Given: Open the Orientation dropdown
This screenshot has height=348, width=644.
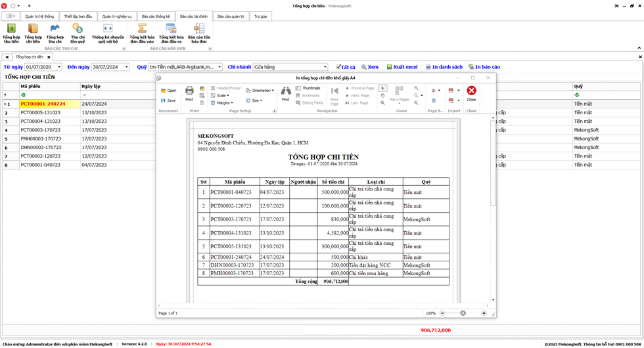Looking at the screenshot, I should [x=260, y=91].
